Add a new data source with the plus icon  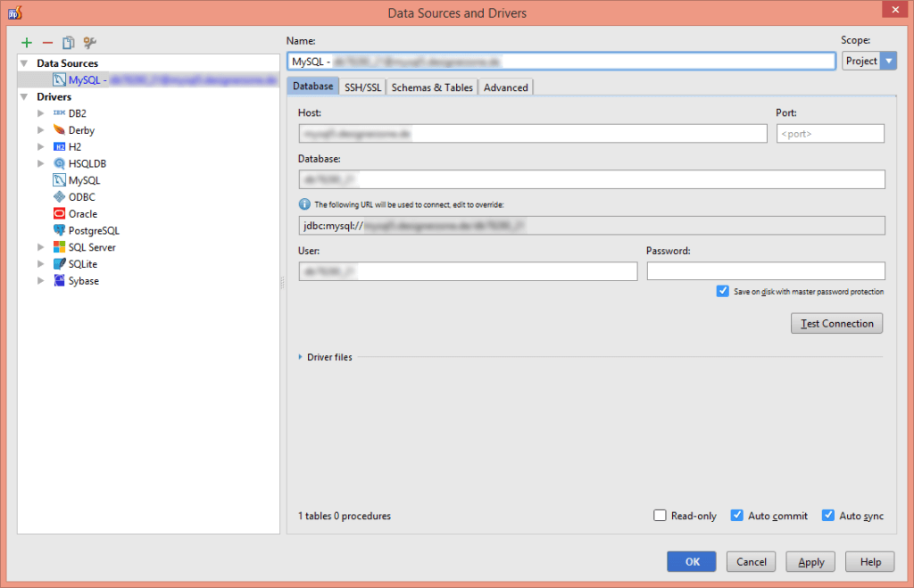26,42
